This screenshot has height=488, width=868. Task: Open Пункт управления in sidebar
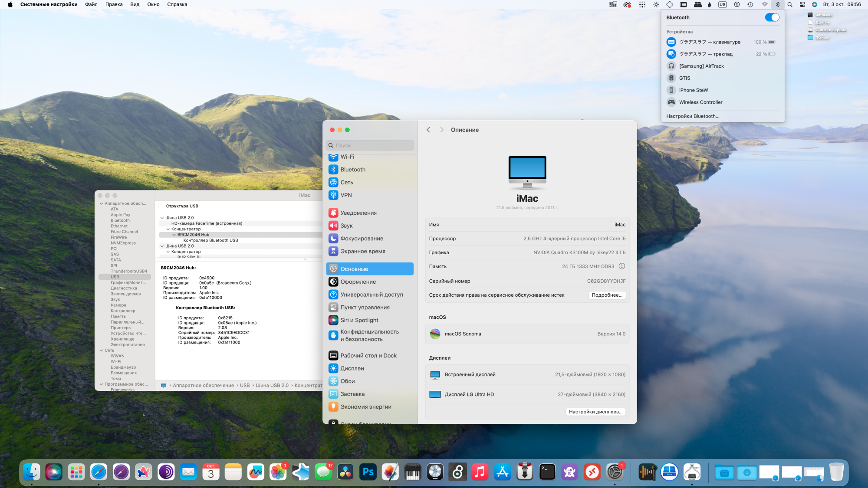(x=365, y=307)
